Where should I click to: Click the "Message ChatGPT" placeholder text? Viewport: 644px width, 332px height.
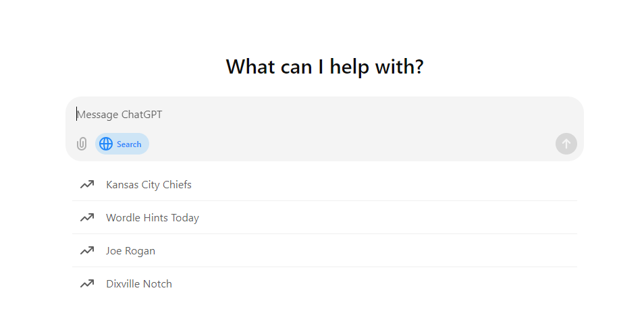click(119, 115)
